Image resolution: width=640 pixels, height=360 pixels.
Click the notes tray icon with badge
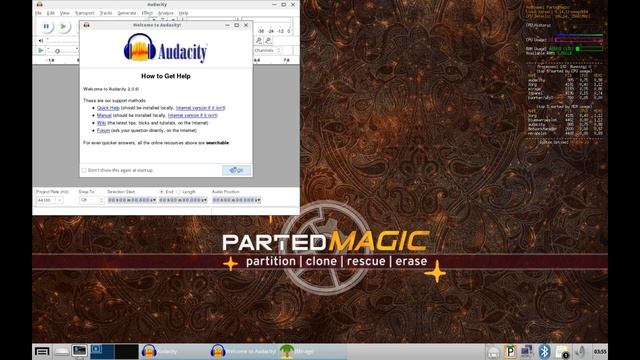(x=562, y=351)
